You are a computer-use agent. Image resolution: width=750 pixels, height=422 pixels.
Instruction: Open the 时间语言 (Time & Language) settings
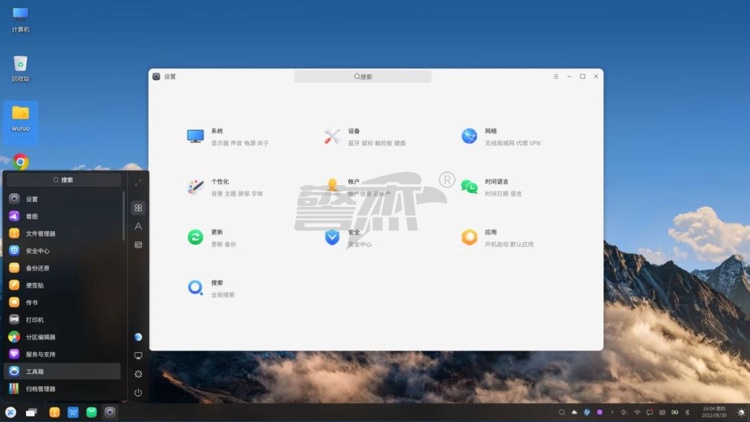pos(469,187)
